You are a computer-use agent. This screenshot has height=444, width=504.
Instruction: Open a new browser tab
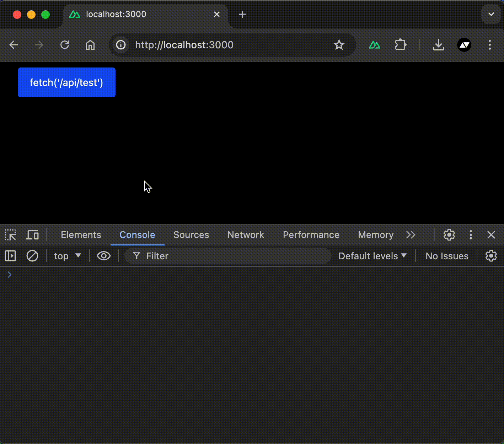tap(242, 14)
